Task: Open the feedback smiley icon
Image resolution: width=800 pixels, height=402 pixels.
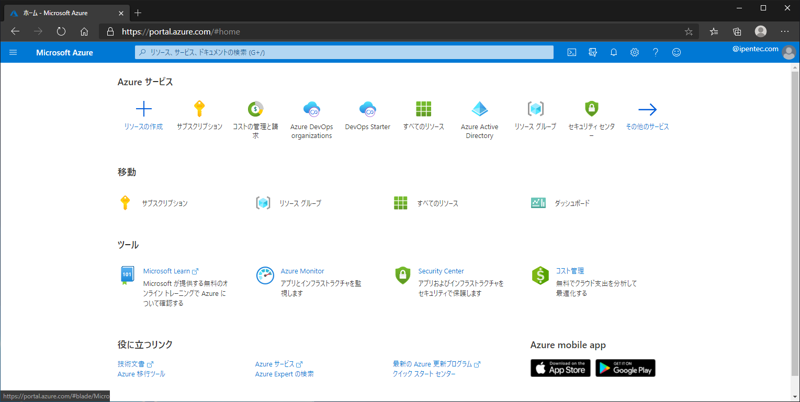Action: (677, 53)
